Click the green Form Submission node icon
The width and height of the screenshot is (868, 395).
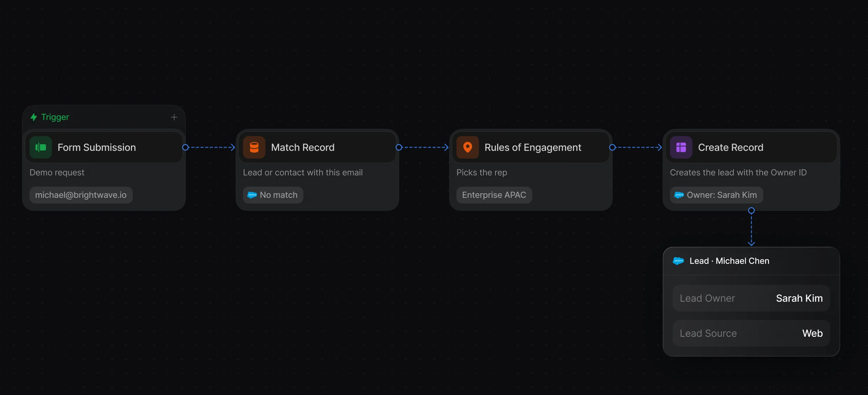tap(41, 147)
